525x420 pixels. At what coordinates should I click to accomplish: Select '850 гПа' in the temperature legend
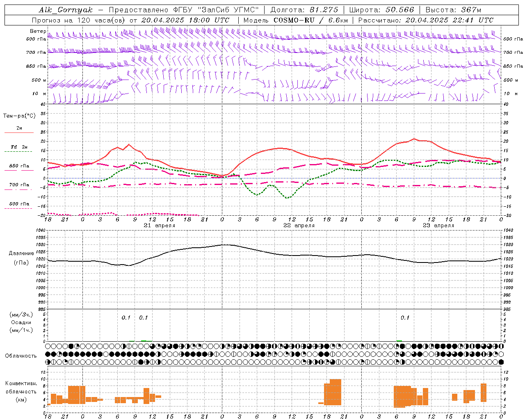[19, 166]
